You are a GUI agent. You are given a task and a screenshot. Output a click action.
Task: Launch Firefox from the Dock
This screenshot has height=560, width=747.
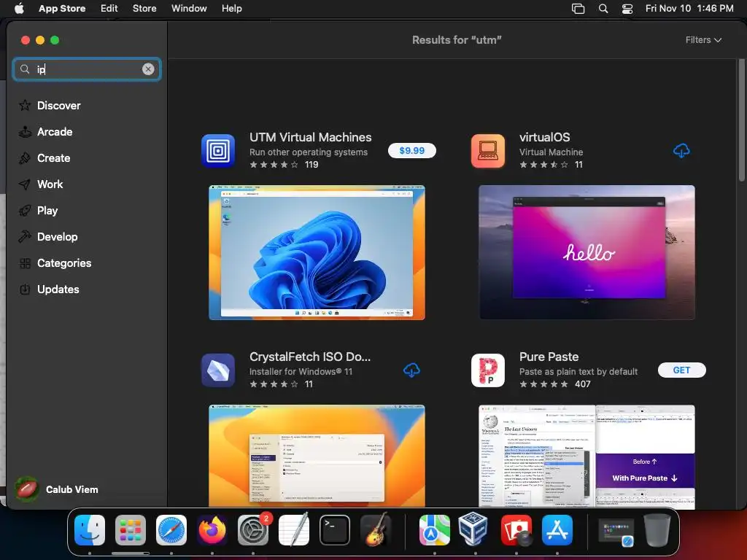pos(212,530)
